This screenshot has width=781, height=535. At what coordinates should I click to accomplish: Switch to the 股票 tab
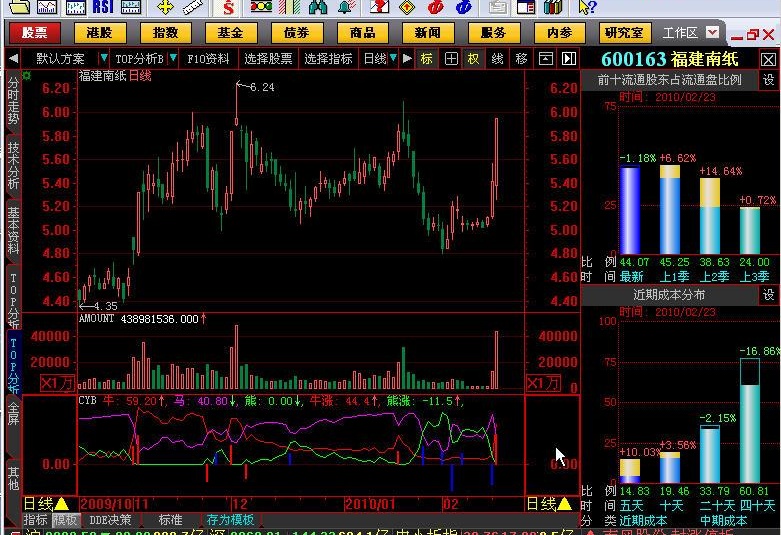coord(34,33)
